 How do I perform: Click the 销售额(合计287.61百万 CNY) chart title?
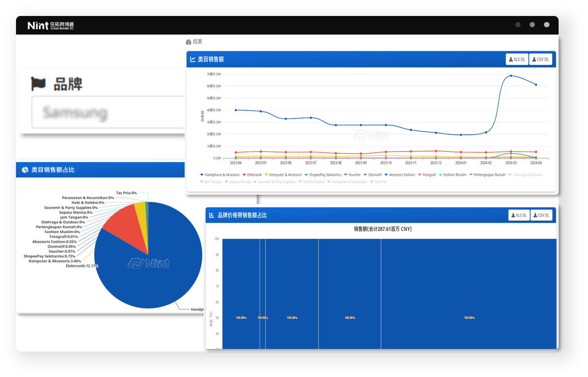[382, 229]
